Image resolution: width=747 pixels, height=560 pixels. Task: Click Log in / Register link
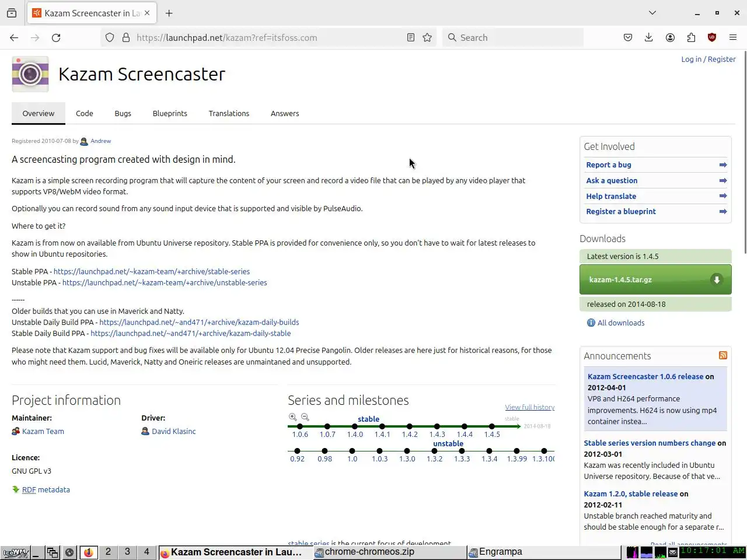pyautogui.click(x=708, y=59)
